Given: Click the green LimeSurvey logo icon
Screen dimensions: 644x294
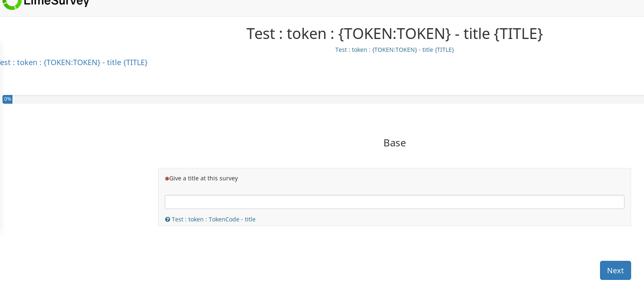Looking at the screenshot, I should pyautogui.click(x=12, y=3).
